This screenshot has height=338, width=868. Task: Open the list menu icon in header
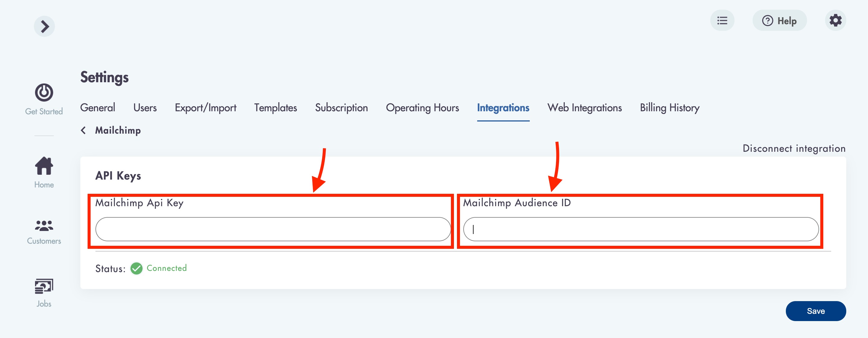tap(722, 21)
